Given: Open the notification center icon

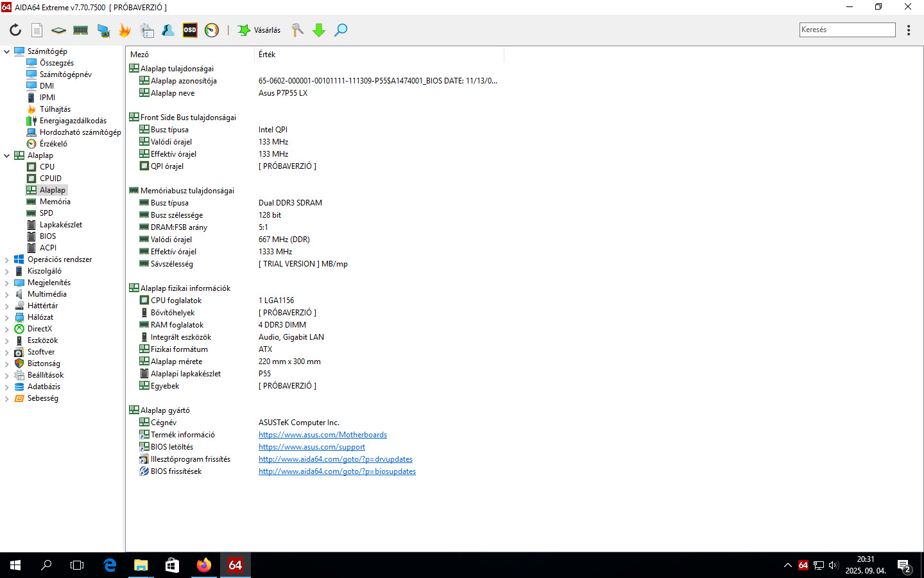Looking at the screenshot, I should (904, 566).
